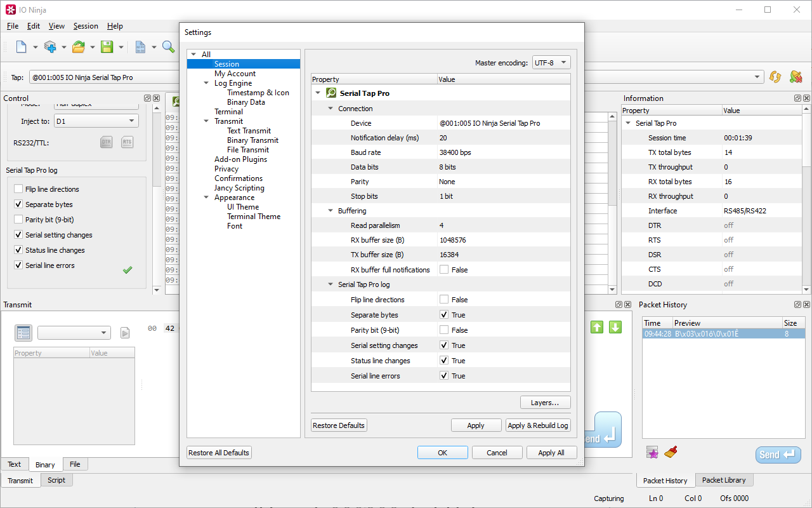
Task: Click Send button in Packet History panel
Action: click(778, 455)
